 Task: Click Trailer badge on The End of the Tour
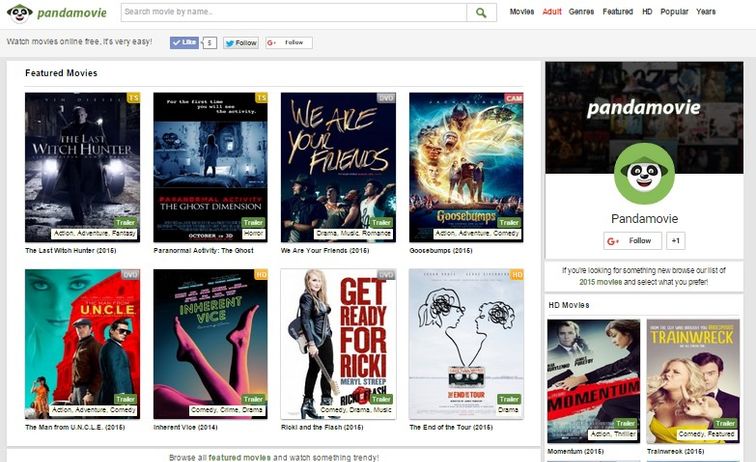(509, 399)
